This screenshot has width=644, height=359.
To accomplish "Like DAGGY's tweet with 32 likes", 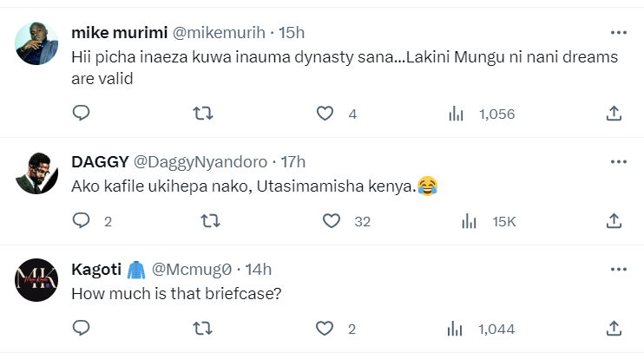I will coord(331,221).
